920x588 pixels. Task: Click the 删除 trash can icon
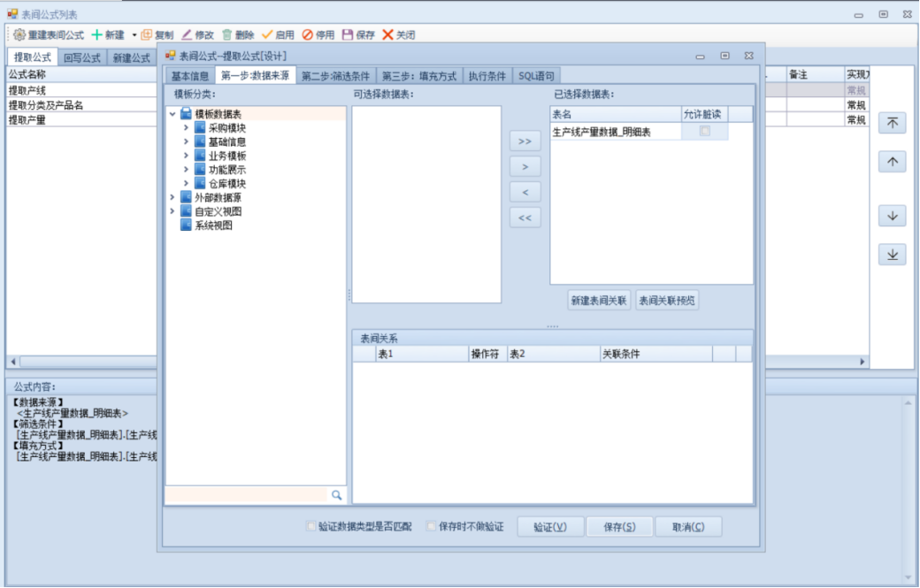(x=227, y=34)
